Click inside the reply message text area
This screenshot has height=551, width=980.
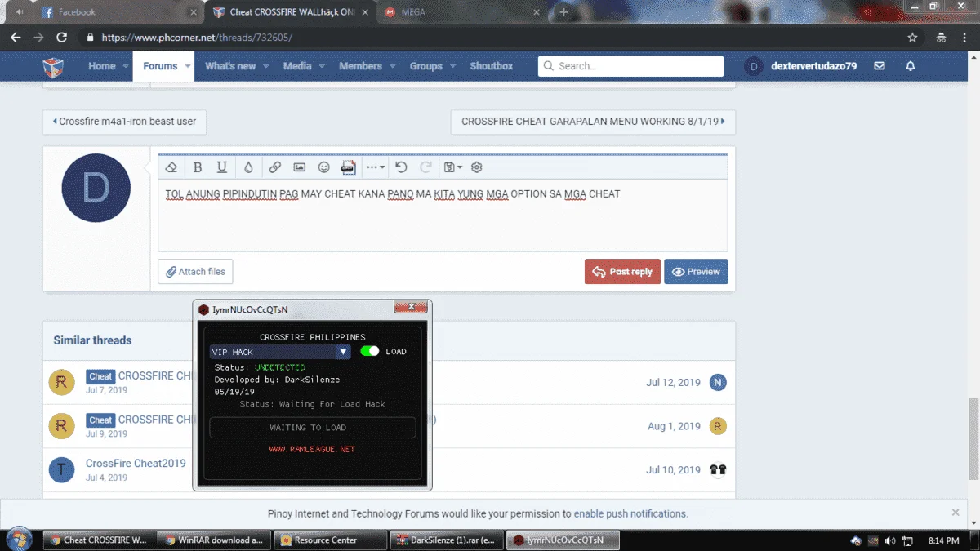(443, 216)
